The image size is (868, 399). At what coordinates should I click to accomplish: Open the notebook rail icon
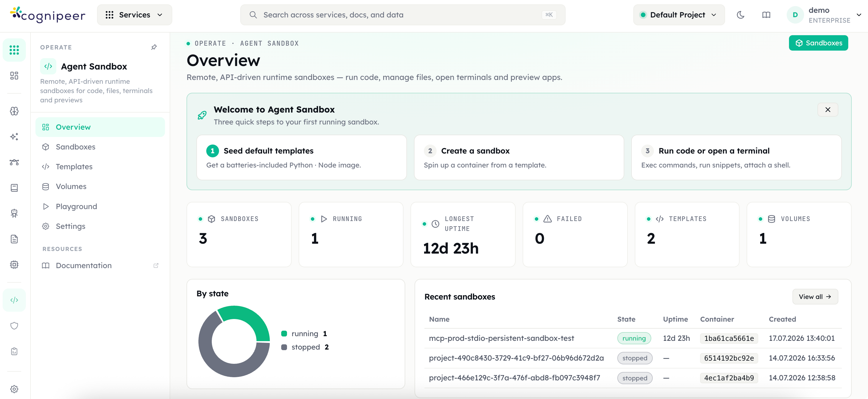14,188
